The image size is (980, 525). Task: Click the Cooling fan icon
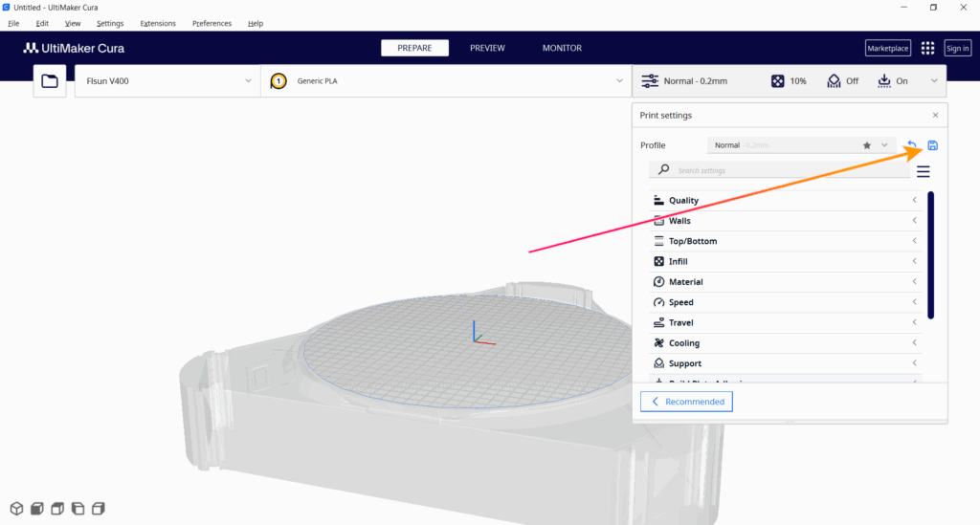click(658, 342)
